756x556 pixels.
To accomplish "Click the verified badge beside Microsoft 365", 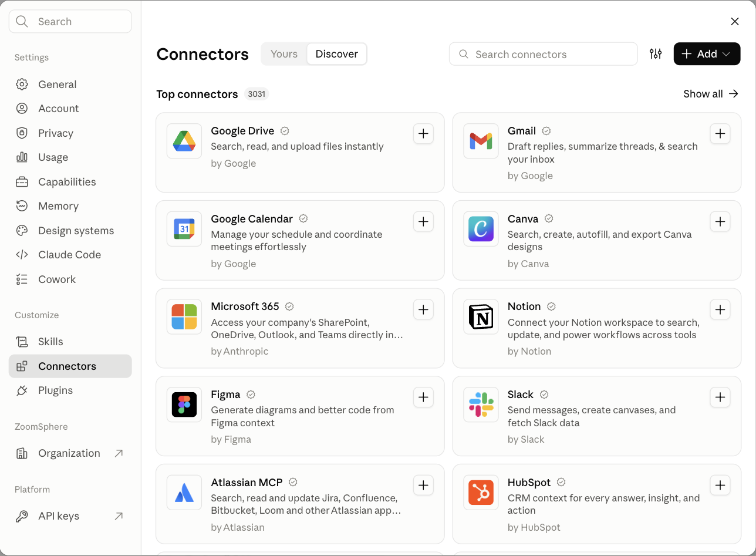I will 289,306.
